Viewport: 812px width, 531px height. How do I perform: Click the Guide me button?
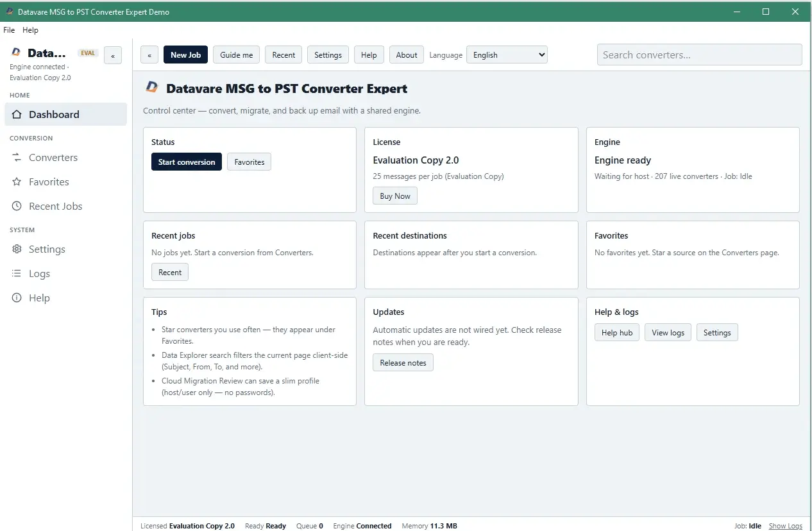tap(237, 55)
